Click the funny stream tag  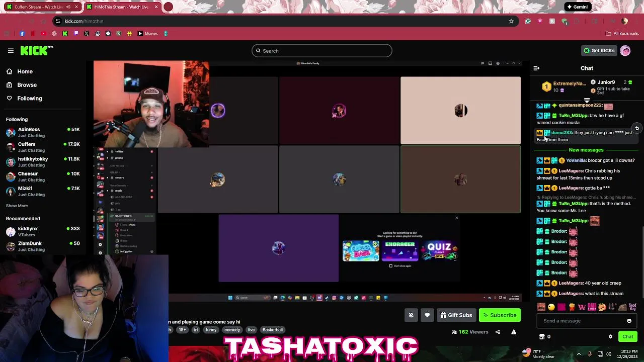(211, 330)
